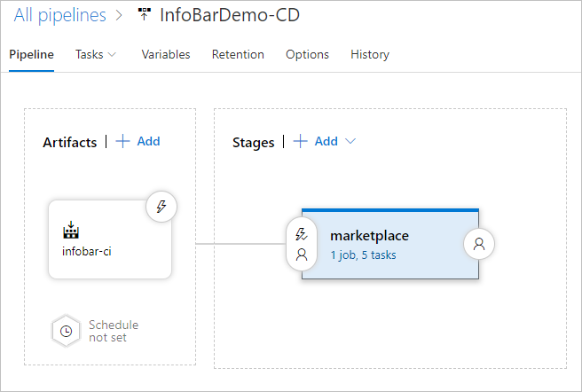Image resolution: width=582 pixels, height=392 pixels.
Task: Expand the Tasks tab dropdown chevron
Action: [x=112, y=55]
